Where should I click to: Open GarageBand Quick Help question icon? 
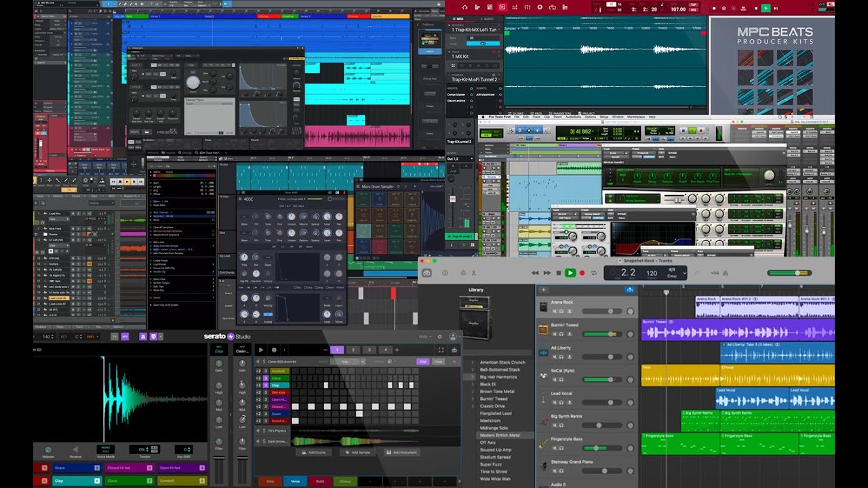click(445, 272)
